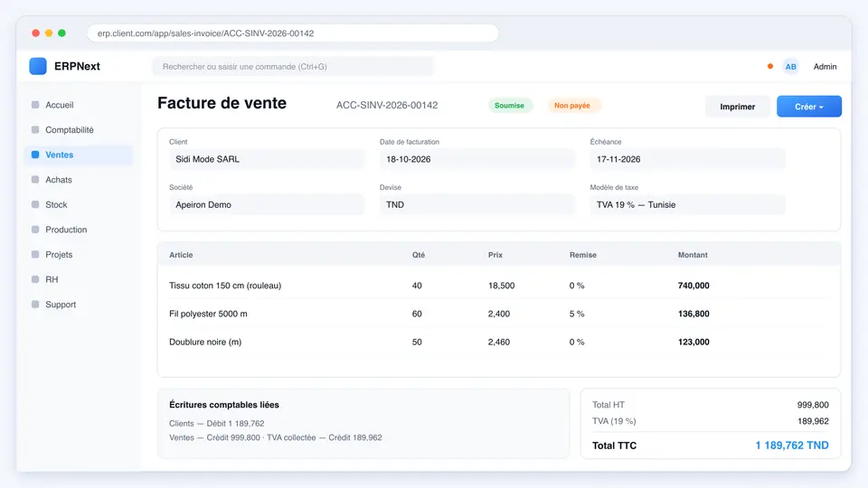This screenshot has height=488, width=868.
Task: Click the Date de facturation field
Action: tap(476, 159)
